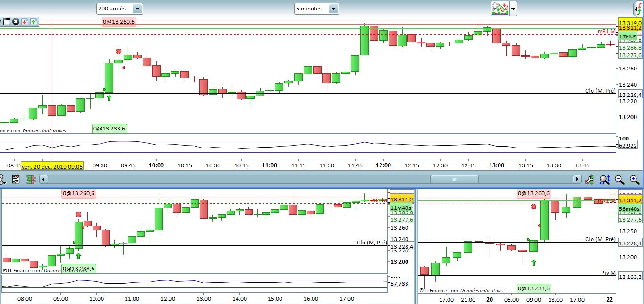Click the Clo (M, Pré) label in the bottom-left chart
644x304 pixels.
[x=372, y=242]
